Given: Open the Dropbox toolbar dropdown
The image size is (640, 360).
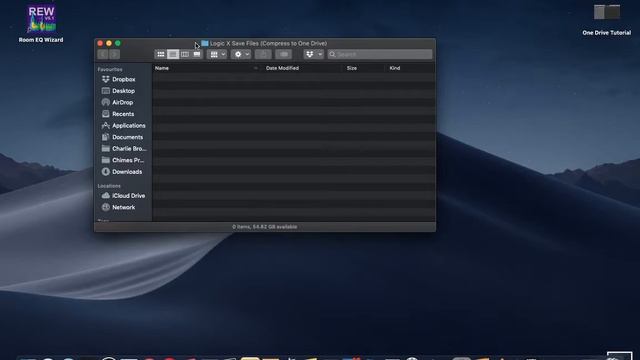Looking at the screenshot, I should click(x=313, y=54).
